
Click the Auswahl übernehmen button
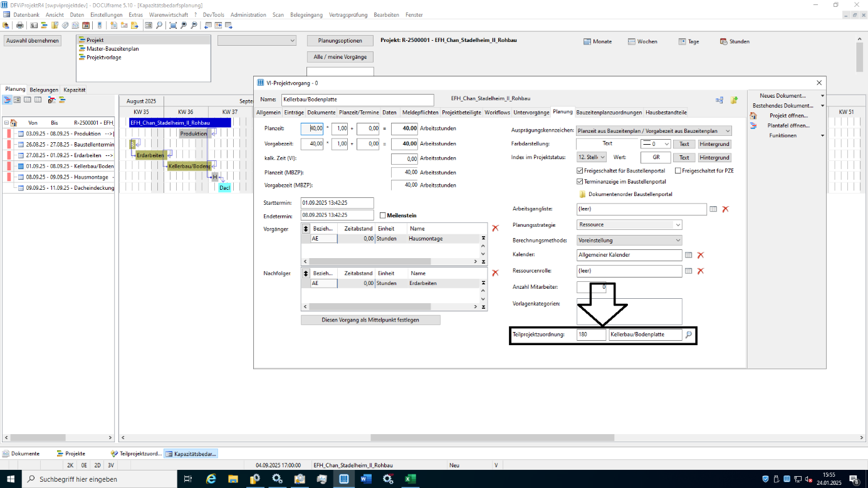33,41
